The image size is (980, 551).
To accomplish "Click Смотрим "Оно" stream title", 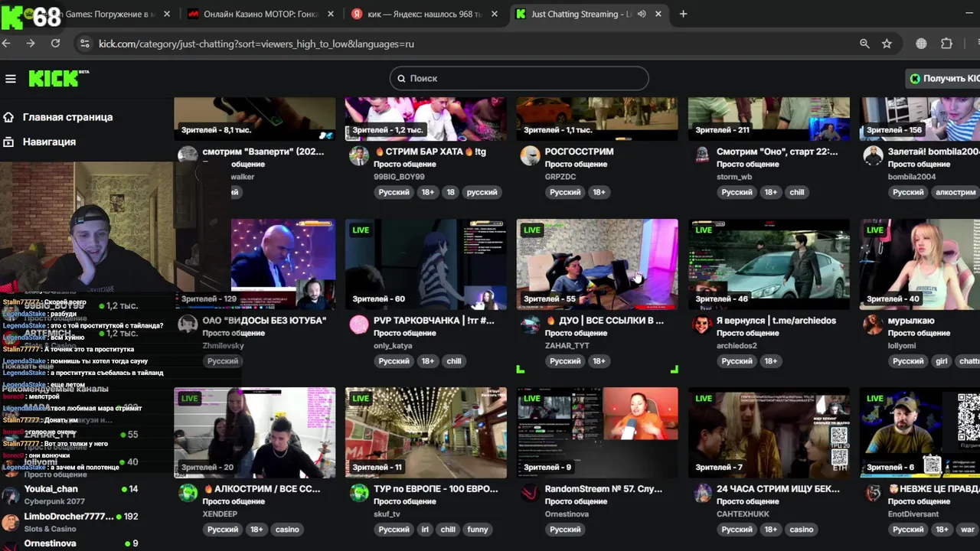I will tap(777, 152).
